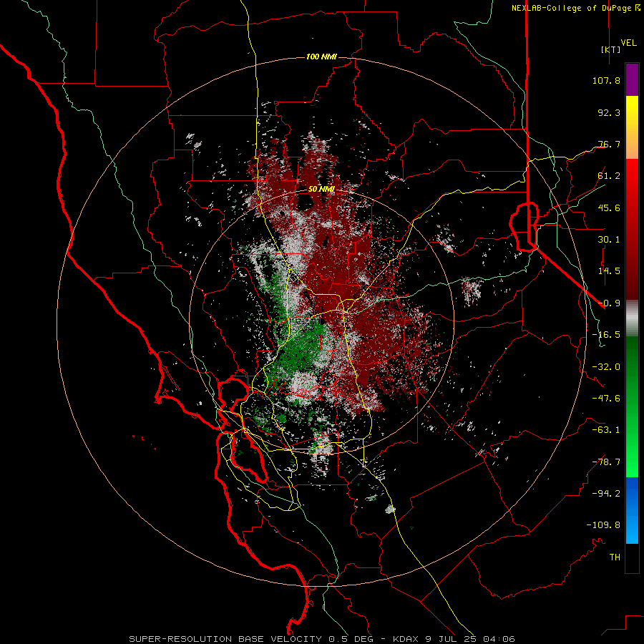Screen dimensions: 644x644
Task: Click the bright red segment of the color bar
Action: pos(632,230)
